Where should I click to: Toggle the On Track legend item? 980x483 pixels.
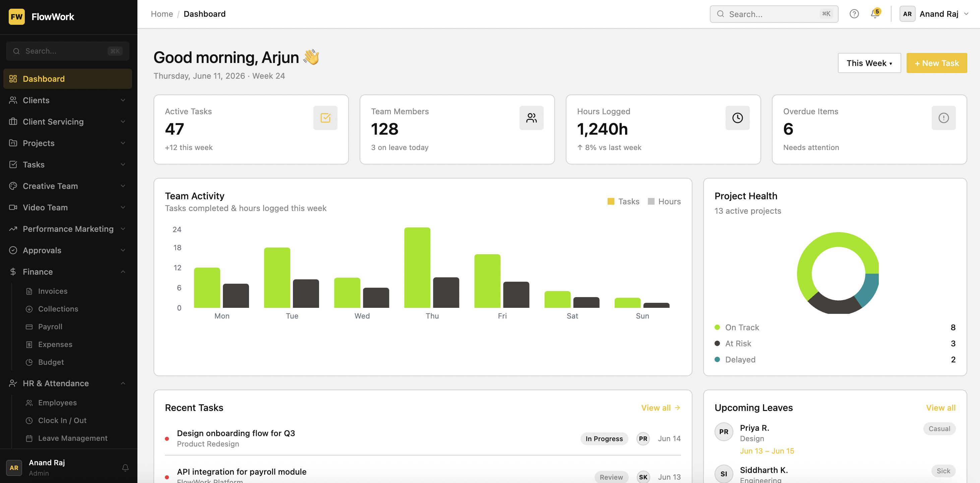[x=737, y=328]
